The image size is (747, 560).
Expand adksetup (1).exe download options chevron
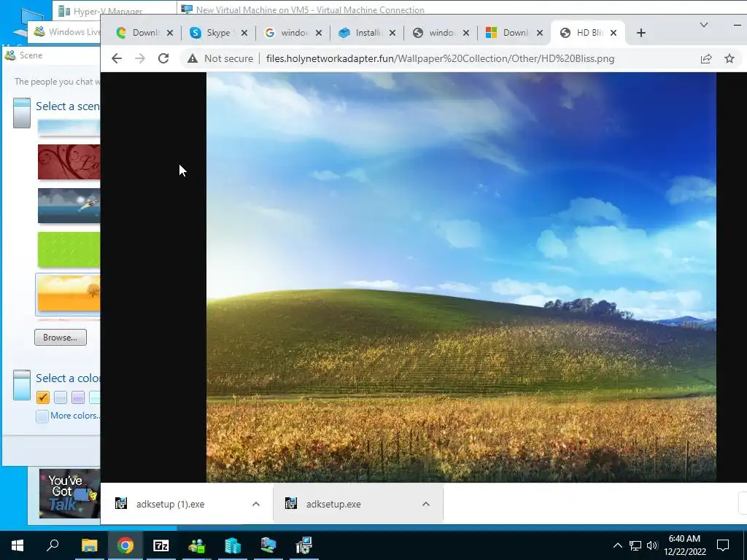[x=256, y=504]
